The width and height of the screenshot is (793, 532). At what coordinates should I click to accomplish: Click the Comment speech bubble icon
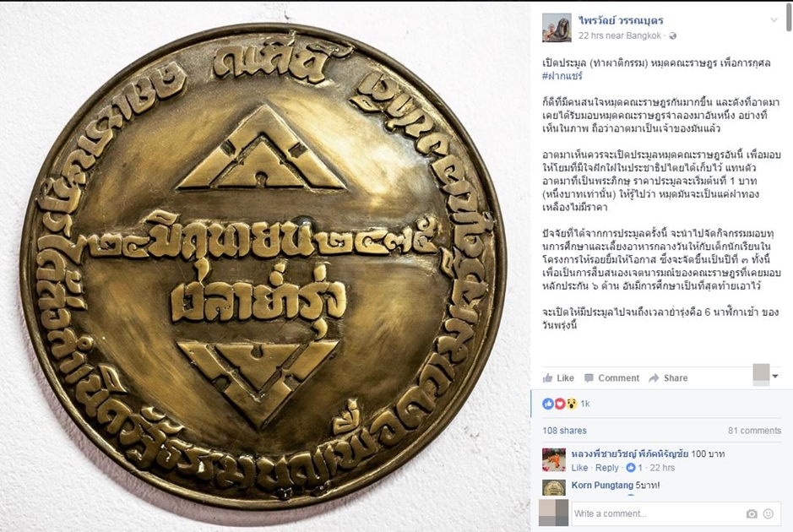(589, 377)
